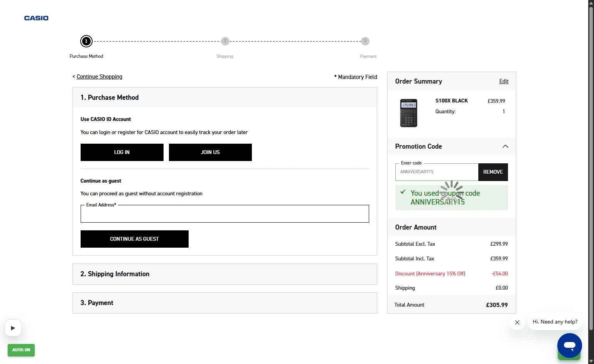Click the 1. Purchase Method header
The height and width of the screenshot is (364, 594).
[224, 97]
